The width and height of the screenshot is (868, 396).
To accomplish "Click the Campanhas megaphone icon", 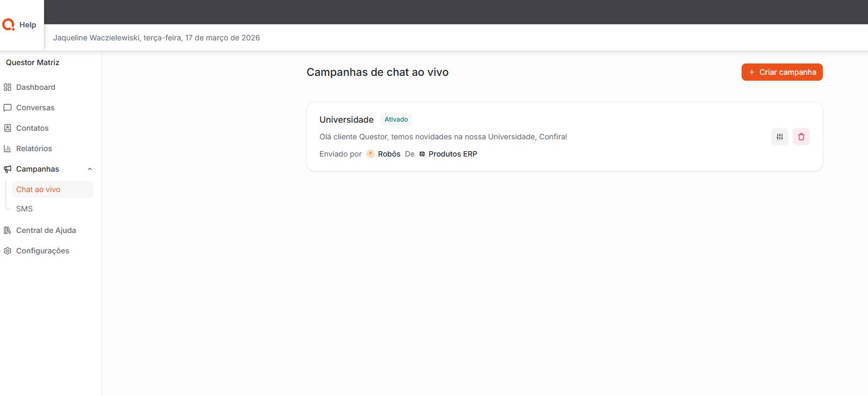I will [8, 169].
